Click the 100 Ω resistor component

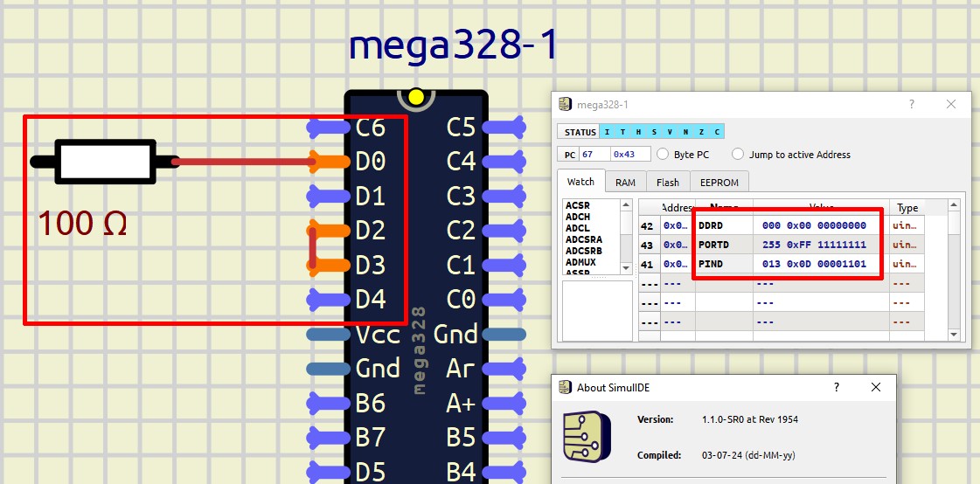pos(105,162)
